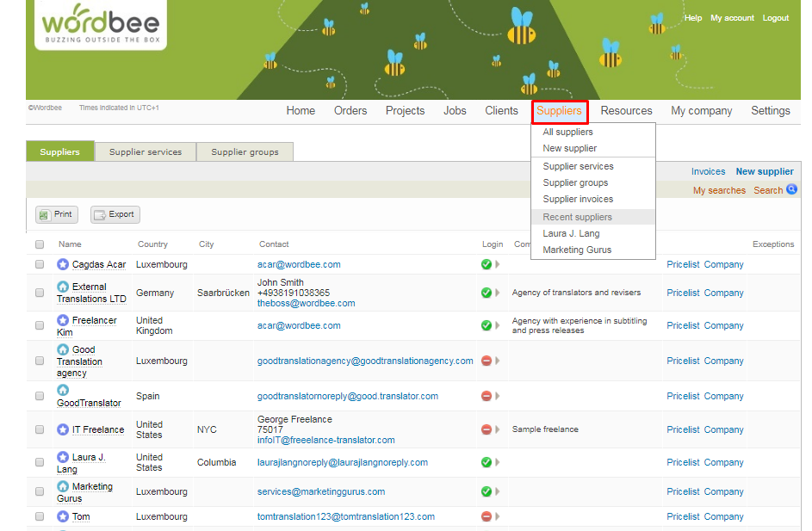The image size is (812, 531).
Task: Click the acar@wordbee.com email for Cagdas Acar
Action: [299, 264]
